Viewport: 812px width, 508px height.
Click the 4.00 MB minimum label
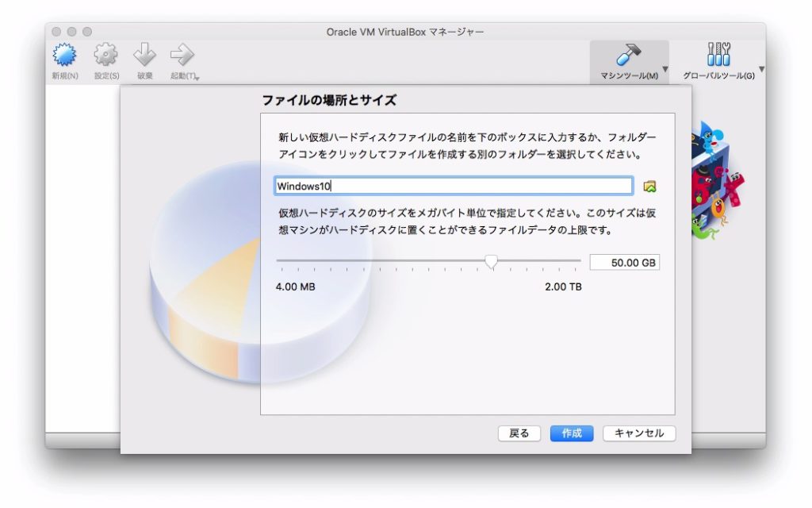click(295, 287)
